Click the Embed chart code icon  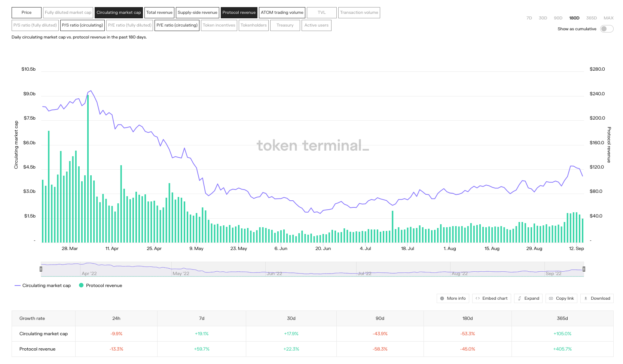(477, 299)
